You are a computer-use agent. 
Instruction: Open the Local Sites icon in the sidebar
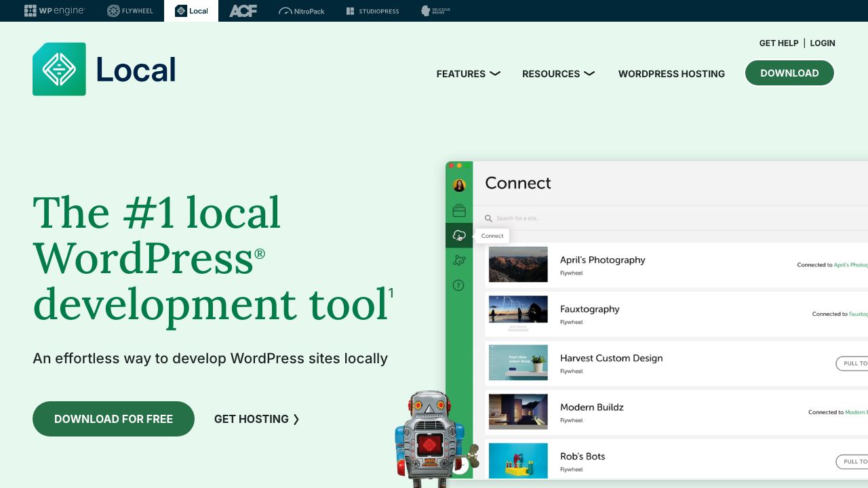coord(459,211)
